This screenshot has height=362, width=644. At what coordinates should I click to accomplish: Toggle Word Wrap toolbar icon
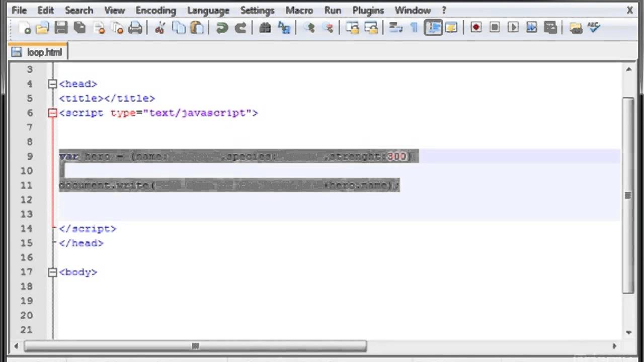pos(395,28)
